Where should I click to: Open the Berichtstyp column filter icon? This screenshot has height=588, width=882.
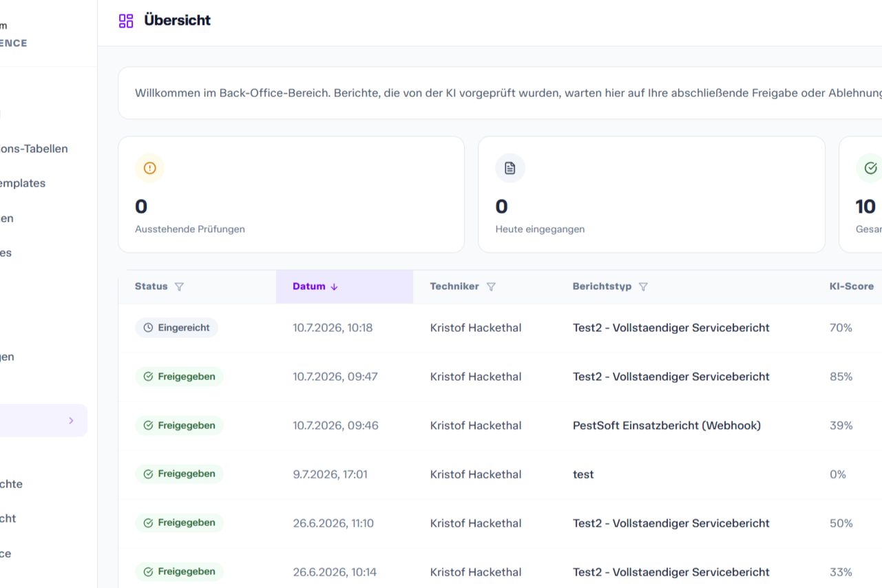coord(643,286)
